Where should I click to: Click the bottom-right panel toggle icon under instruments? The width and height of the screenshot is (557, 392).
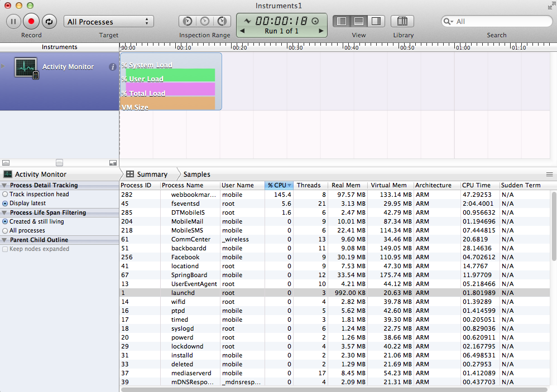(113, 163)
